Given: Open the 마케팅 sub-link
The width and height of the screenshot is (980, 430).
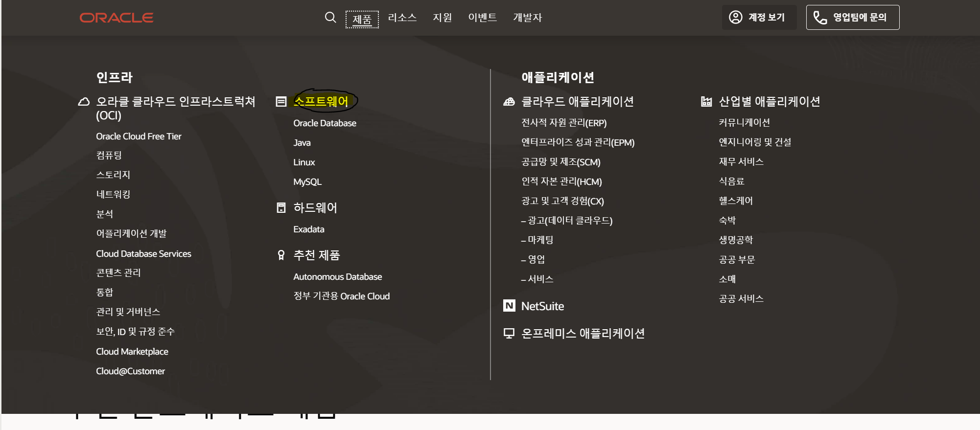Looking at the screenshot, I should pos(537,240).
